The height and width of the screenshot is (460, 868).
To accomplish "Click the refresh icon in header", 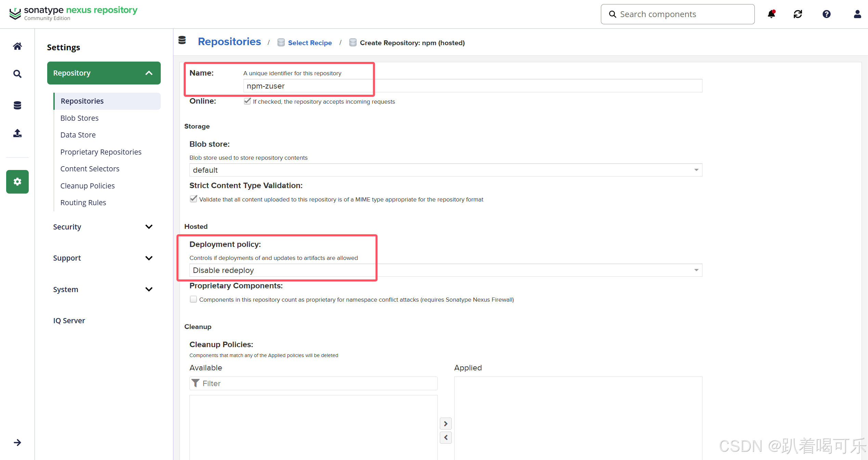I will point(798,14).
